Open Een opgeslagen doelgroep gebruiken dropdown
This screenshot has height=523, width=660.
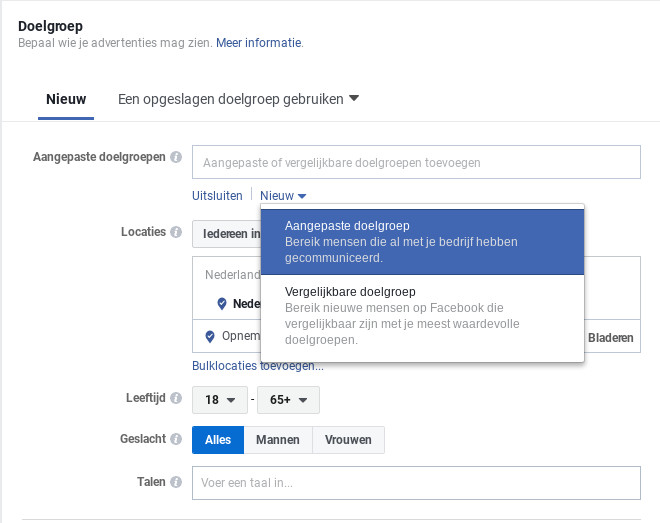coord(238,99)
